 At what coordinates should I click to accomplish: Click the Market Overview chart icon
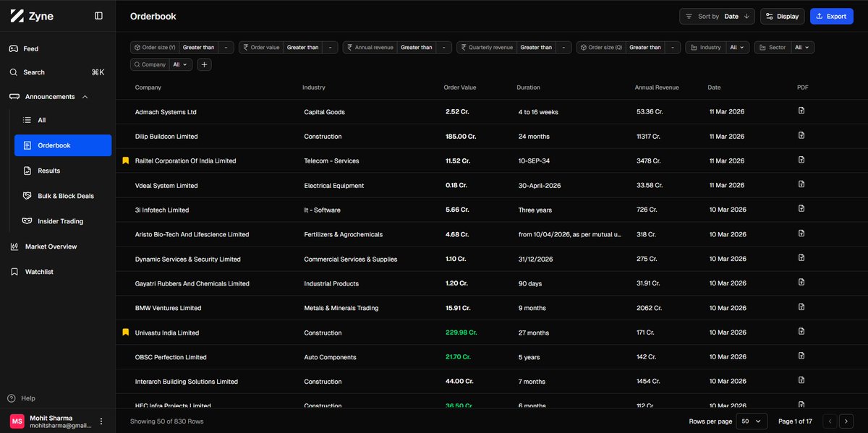tap(14, 246)
